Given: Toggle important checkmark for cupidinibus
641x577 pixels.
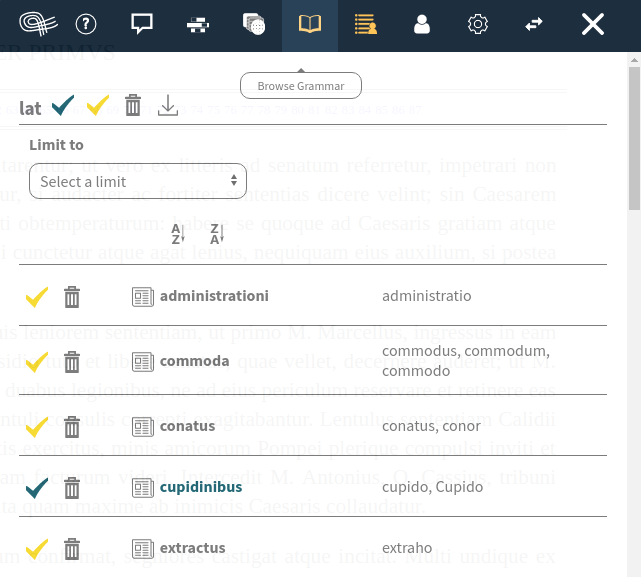Looking at the screenshot, I should (x=37, y=487).
